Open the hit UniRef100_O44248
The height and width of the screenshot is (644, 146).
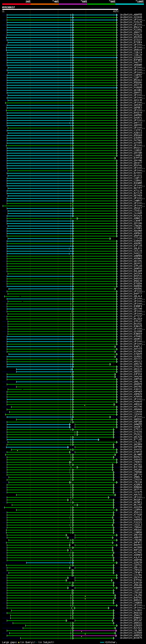131,376
